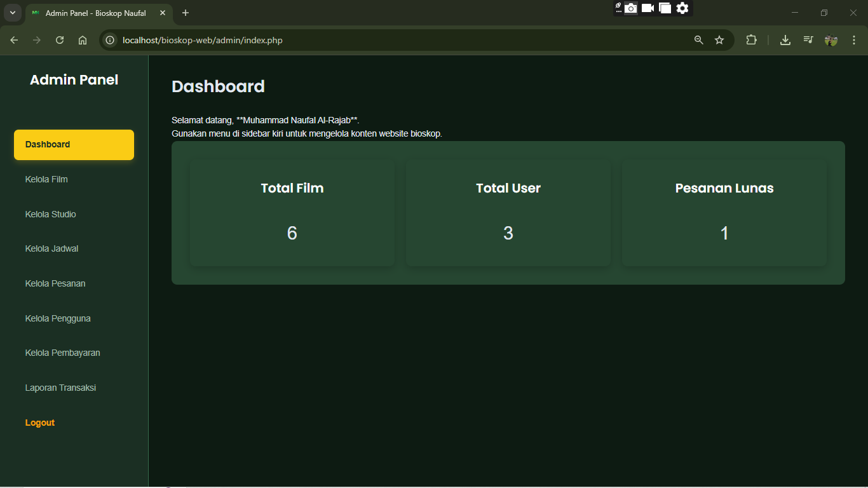Expand the tab search dropdown arrow
The width and height of the screenshot is (868, 488).
(x=12, y=13)
